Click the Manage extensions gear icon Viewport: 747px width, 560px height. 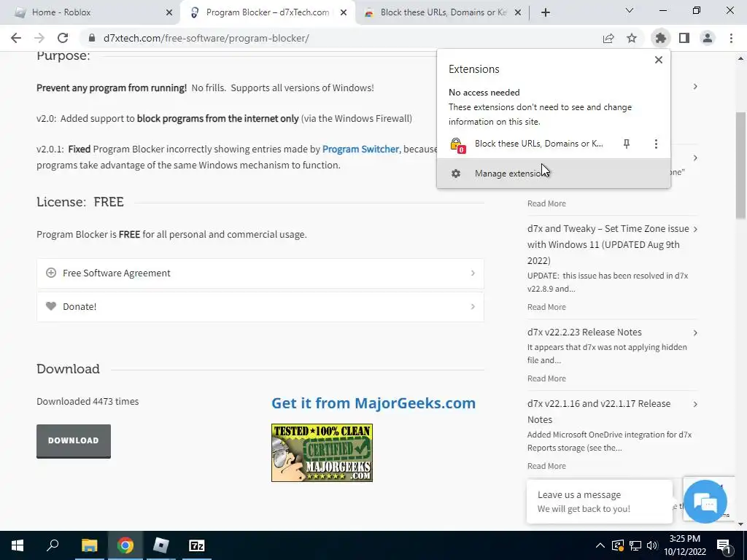[x=456, y=174]
